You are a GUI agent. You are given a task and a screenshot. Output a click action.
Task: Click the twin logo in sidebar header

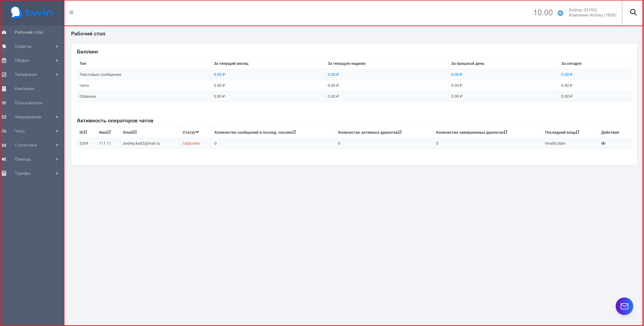tap(32, 13)
